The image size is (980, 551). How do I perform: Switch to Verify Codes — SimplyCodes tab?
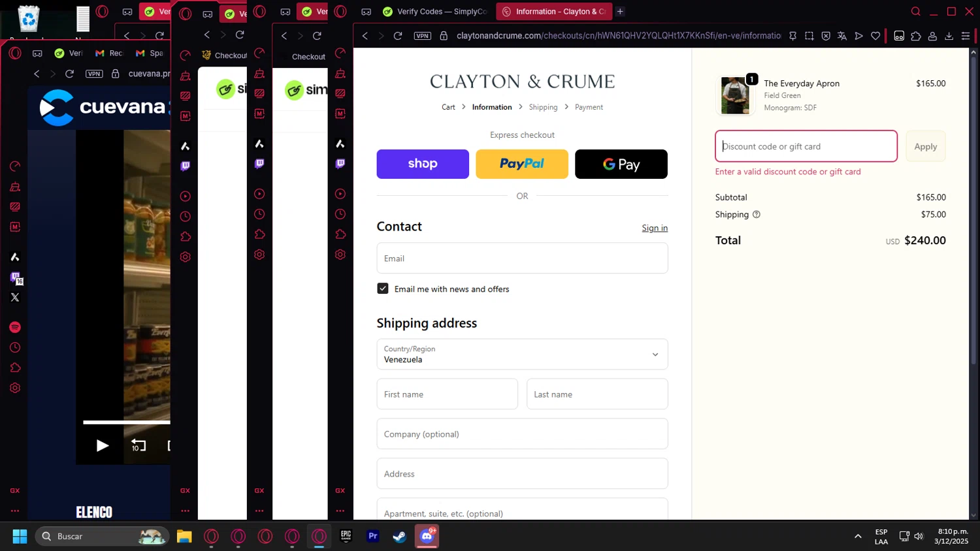point(434,11)
